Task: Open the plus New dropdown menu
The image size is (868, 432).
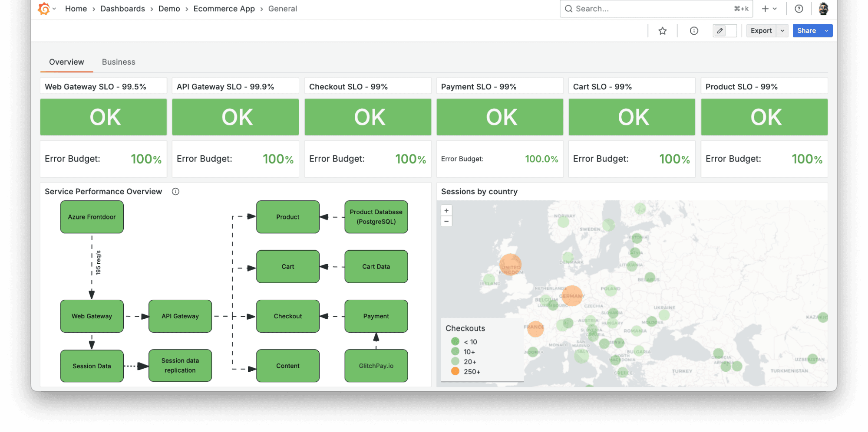Action: pos(769,9)
